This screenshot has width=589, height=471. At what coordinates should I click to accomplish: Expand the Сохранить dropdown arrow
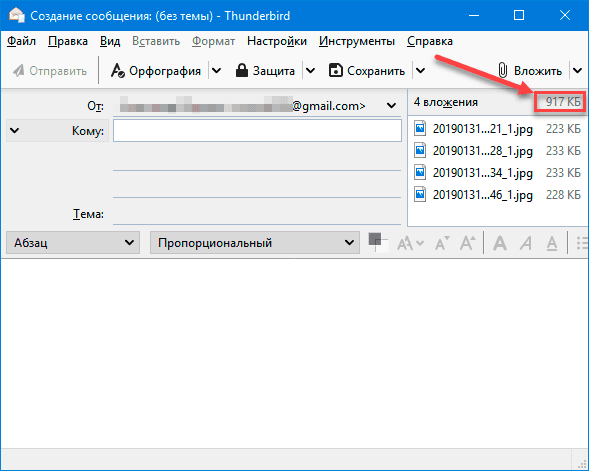click(420, 71)
